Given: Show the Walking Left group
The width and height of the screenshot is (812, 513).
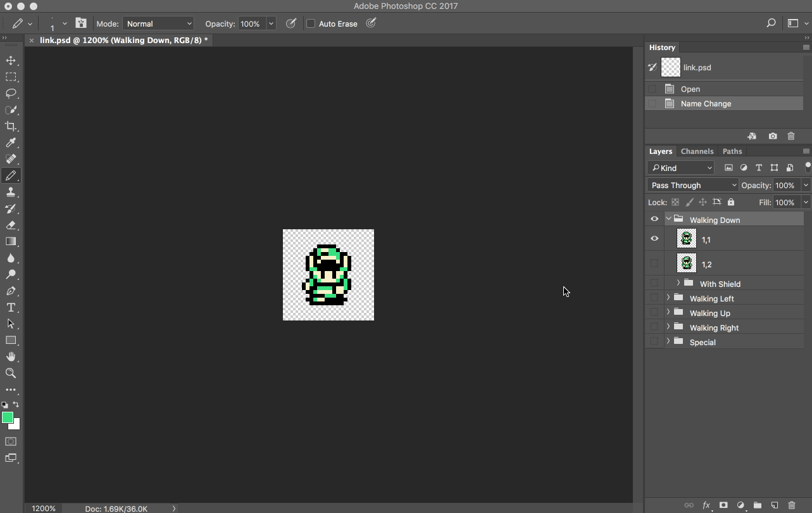Looking at the screenshot, I should (x=654, y=298).
